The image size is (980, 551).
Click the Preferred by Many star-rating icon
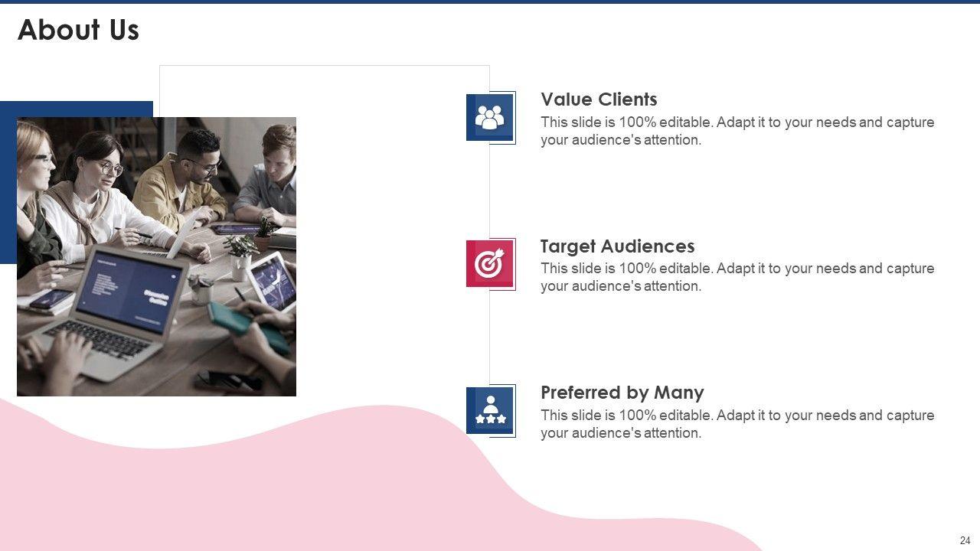click(490, 410)
